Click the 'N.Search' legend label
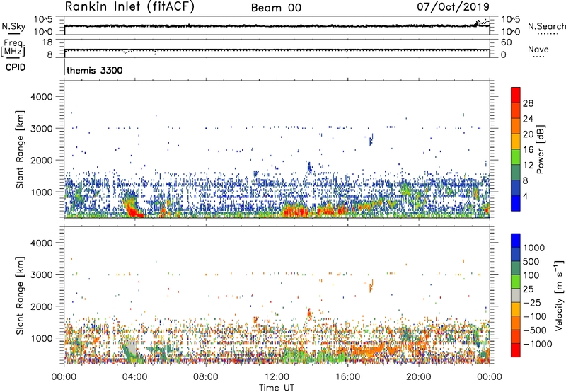 [x=546, y=26]
